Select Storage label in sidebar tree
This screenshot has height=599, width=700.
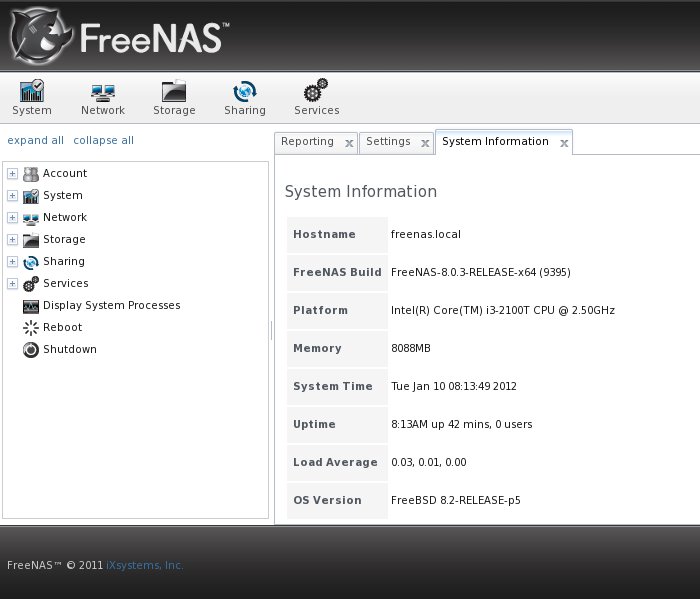(x=64, y=239)
